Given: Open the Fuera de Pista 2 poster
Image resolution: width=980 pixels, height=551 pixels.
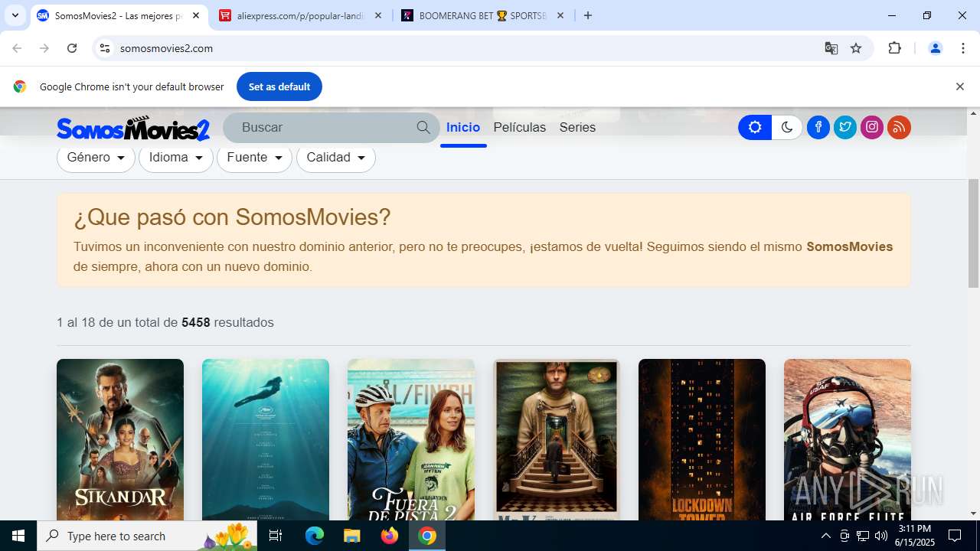Looking at the screenshot, I should pos(411,439).
